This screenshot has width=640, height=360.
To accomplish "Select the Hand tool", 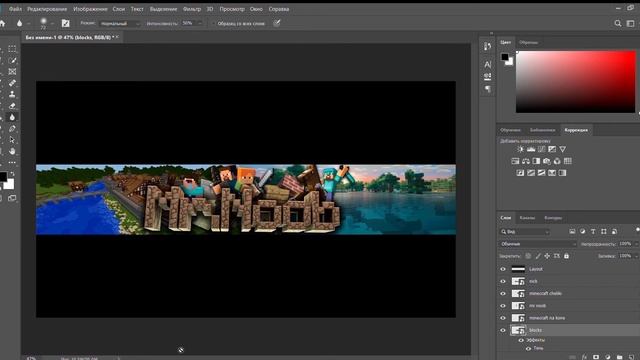I will coord(12,151).
